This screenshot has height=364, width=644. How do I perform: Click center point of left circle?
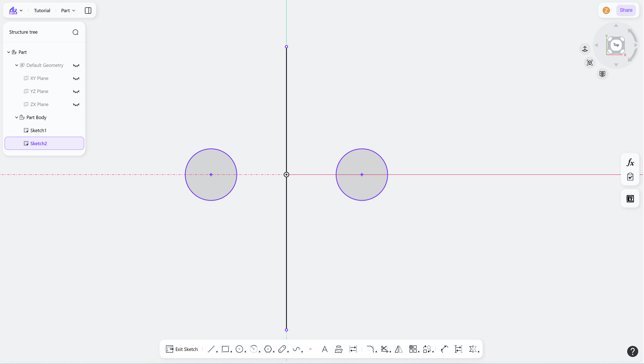coord(211,174)
